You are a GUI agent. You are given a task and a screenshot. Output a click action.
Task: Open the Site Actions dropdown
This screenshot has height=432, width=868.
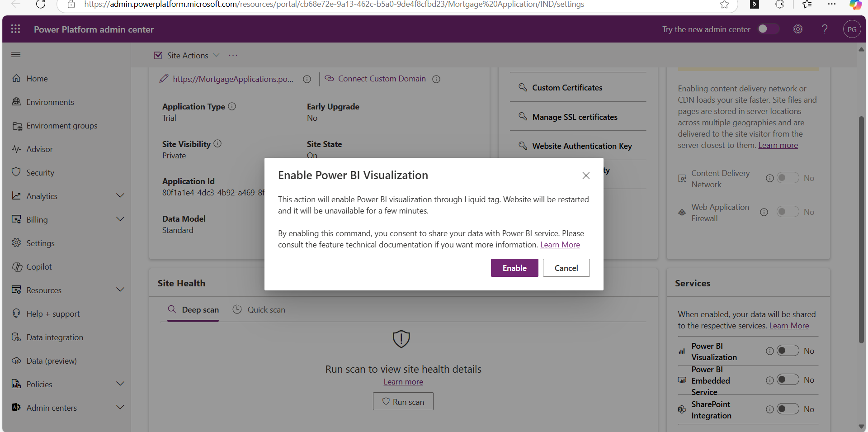tap(187, 55)
